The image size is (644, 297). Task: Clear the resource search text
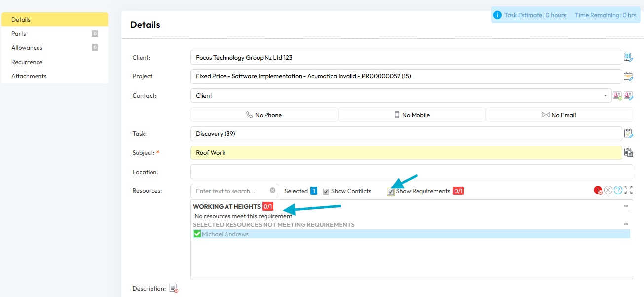coord(272,191)
